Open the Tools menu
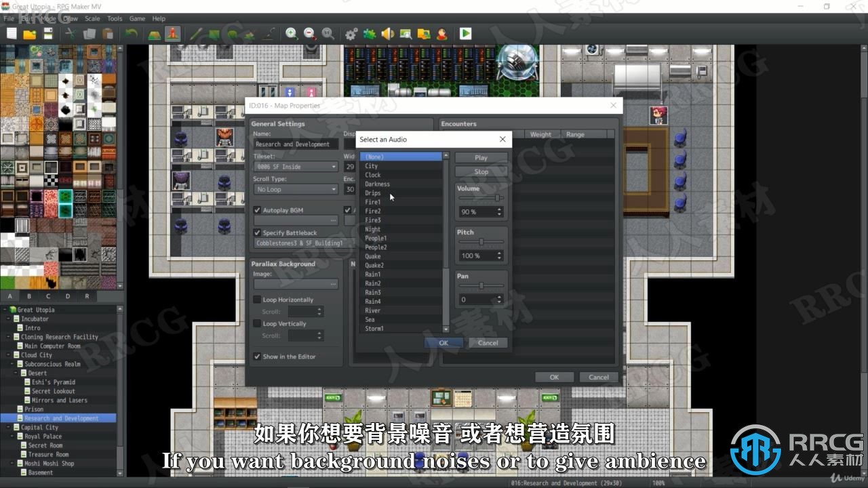868x488 pixels. click(x=115, y=19)
